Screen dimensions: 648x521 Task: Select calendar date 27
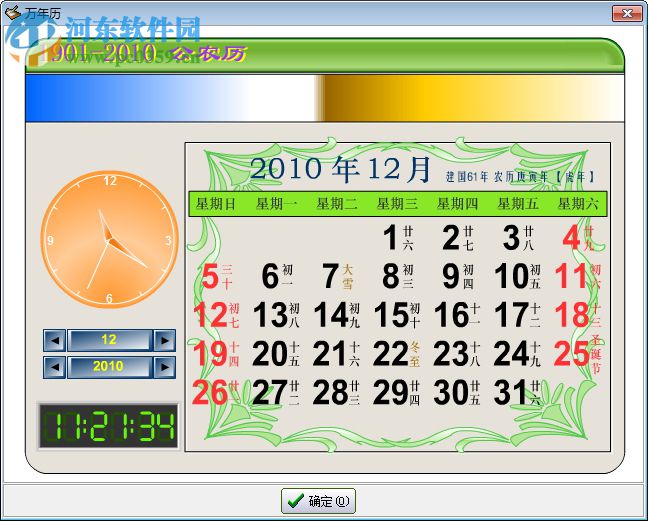click(x=276, y=392)
